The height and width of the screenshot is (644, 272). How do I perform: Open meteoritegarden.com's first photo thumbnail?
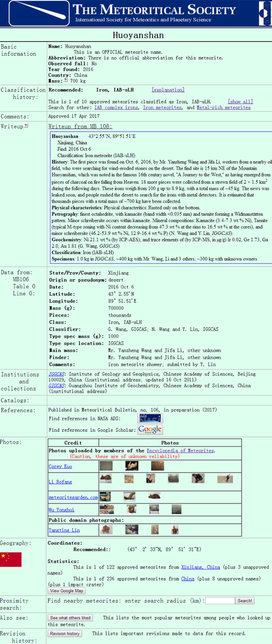pyautogui.click(x=105, y=497)
